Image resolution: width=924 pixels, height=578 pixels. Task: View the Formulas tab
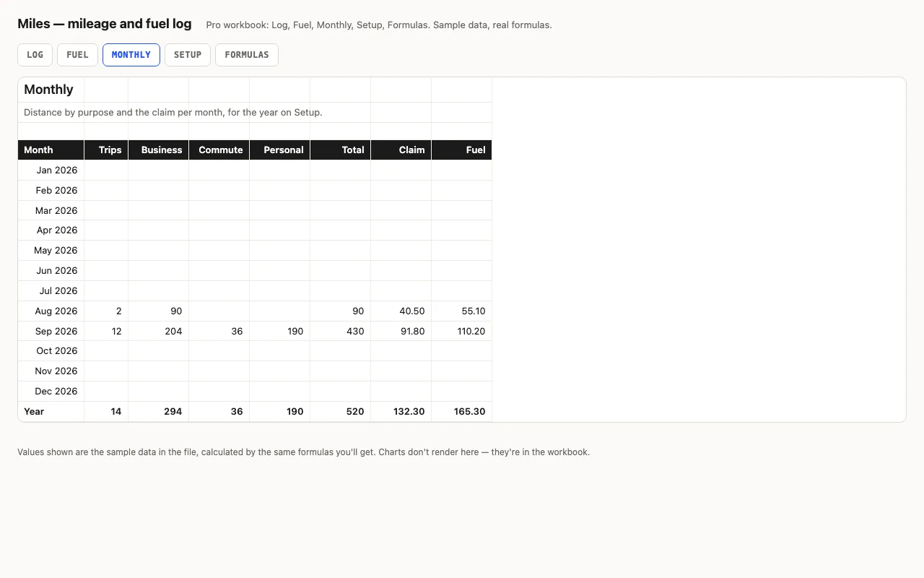coord(247,55)
